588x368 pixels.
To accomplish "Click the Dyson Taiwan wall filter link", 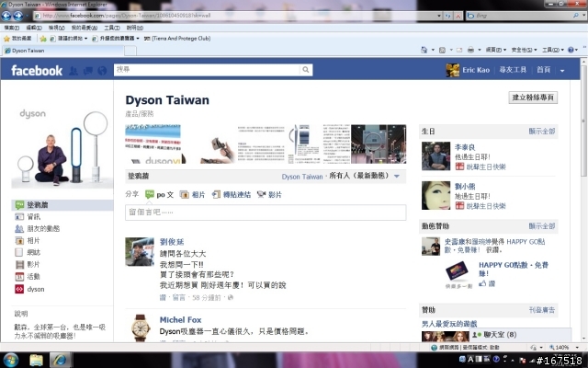I will [x=302, y=177].
